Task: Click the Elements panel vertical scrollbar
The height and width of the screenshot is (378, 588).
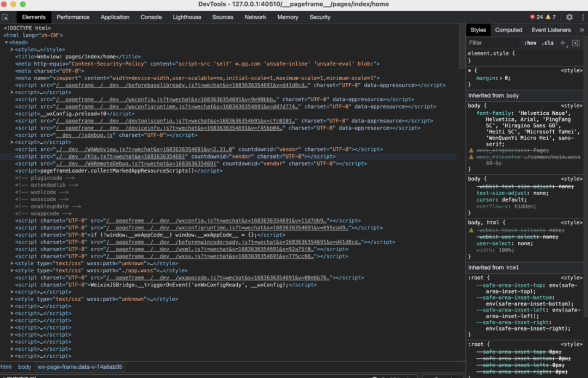Action: coord(462,47)
